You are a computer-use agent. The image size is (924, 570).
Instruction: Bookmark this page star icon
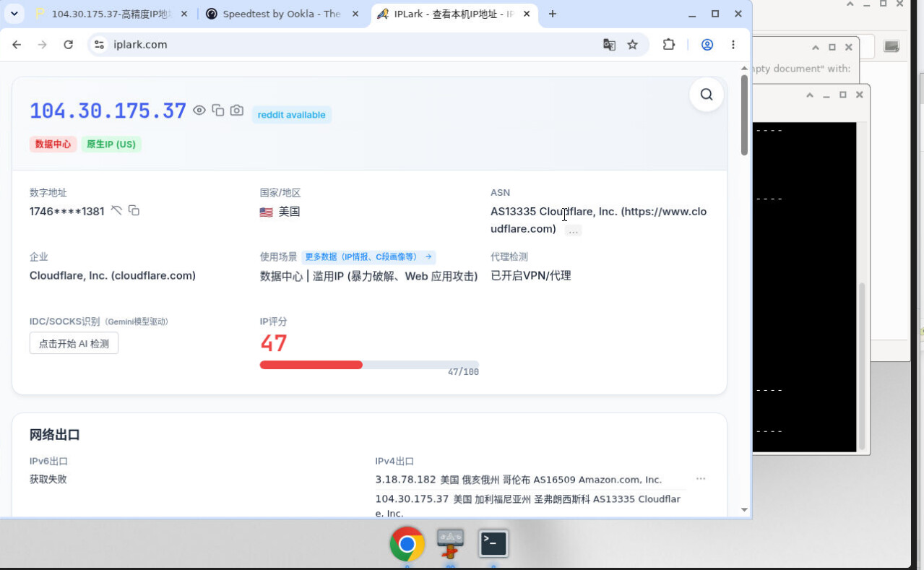pyautogui.click(x=633, y=45)
